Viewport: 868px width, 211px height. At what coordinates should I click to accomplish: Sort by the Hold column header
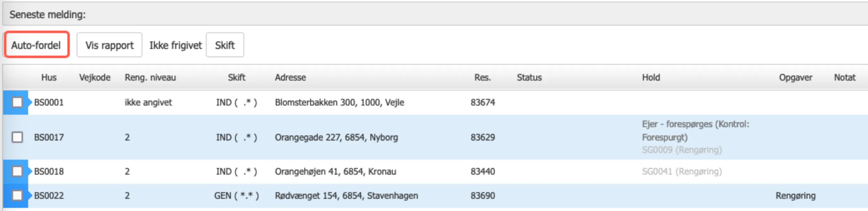coord(651,77)
